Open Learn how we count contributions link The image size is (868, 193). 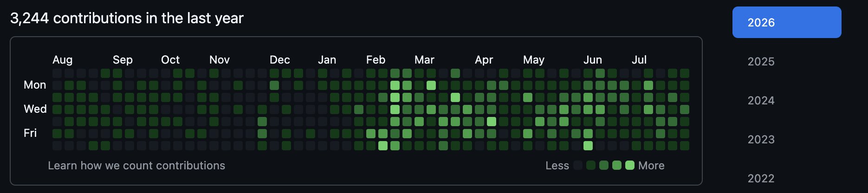(136, 166)
